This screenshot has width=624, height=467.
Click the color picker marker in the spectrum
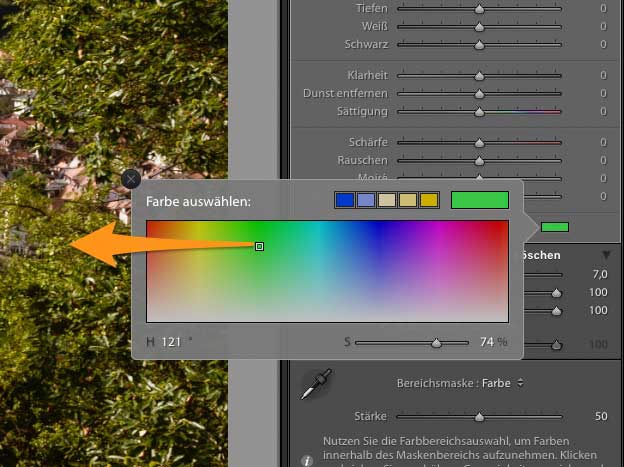(x=259, y=246)
